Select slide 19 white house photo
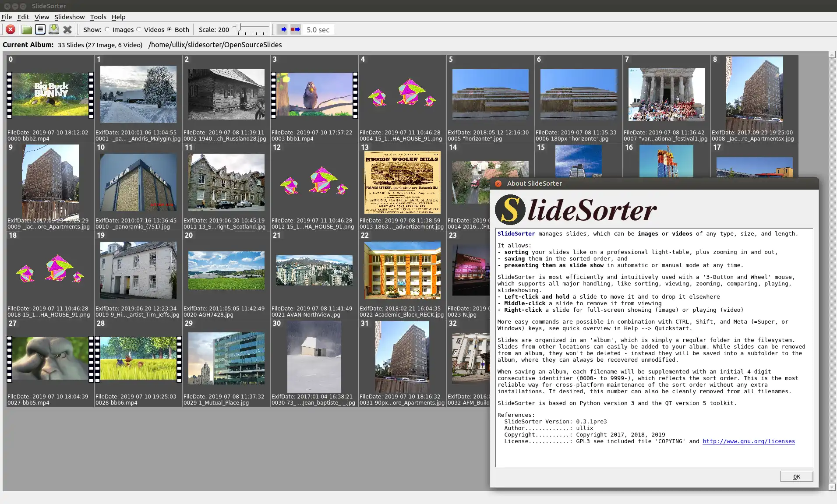Viewport: 837px width, 504px height. (x=138, y=271)
